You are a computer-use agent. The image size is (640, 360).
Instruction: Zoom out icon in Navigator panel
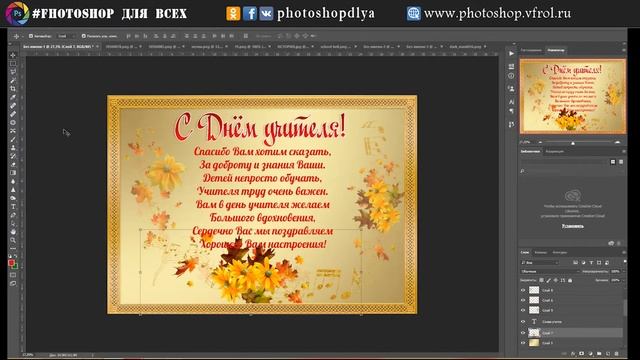point(540,142)
